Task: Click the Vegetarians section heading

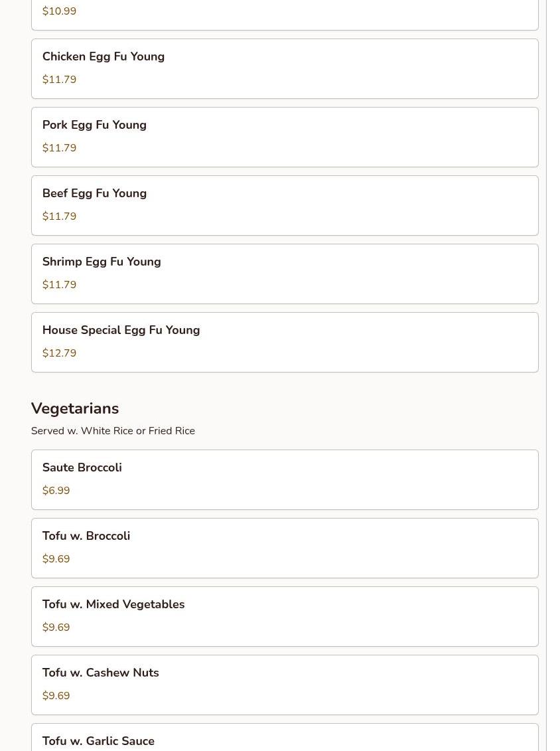Action: (x=75, y=408)
